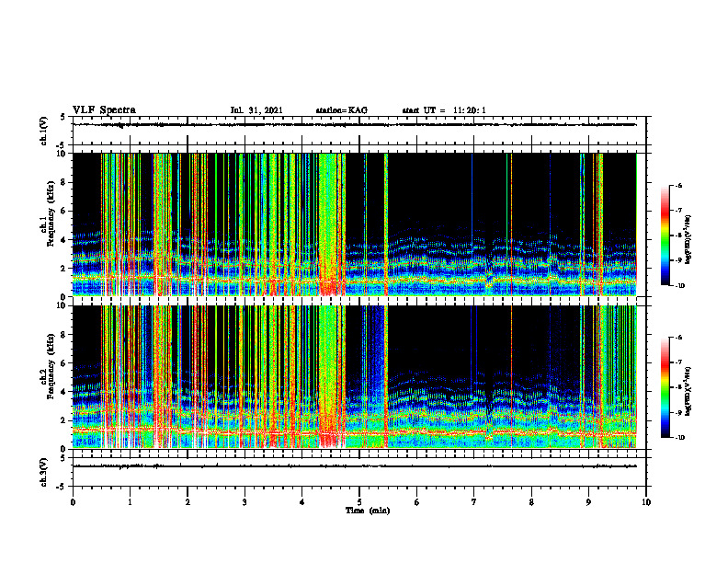The width and height of the screenshot is (728, 563).
Task: Click the ch.2 frequency tick label "4"
Action: (x=64, y=392)
